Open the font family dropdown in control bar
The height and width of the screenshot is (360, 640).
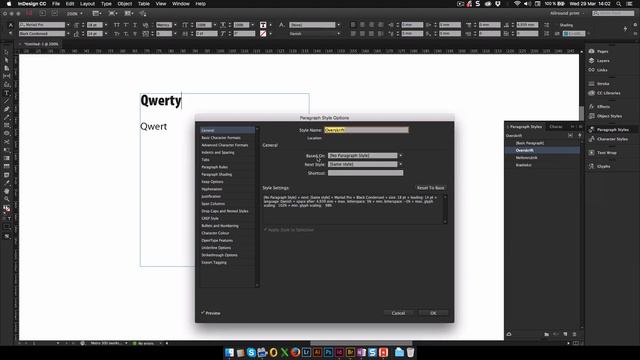tap(68, 25)
